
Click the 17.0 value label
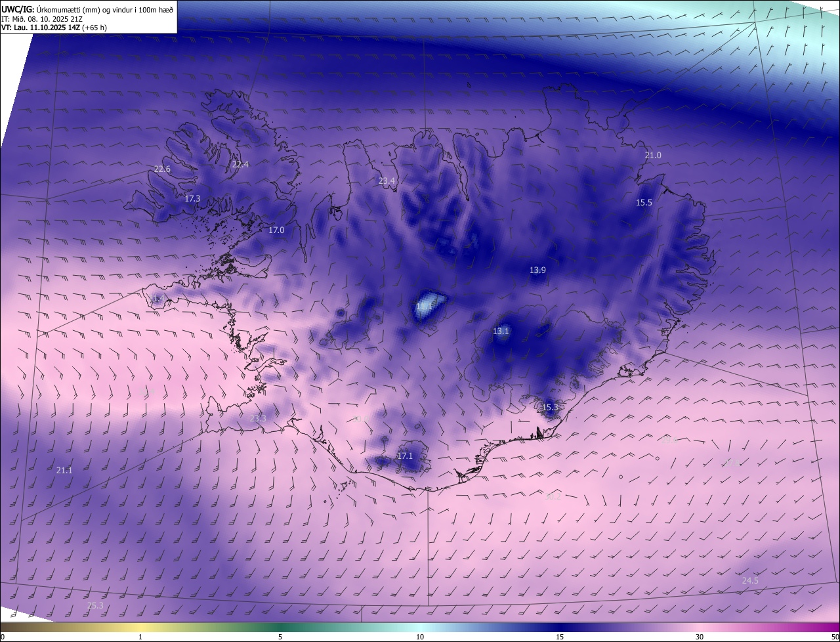(x=276, y=230)
